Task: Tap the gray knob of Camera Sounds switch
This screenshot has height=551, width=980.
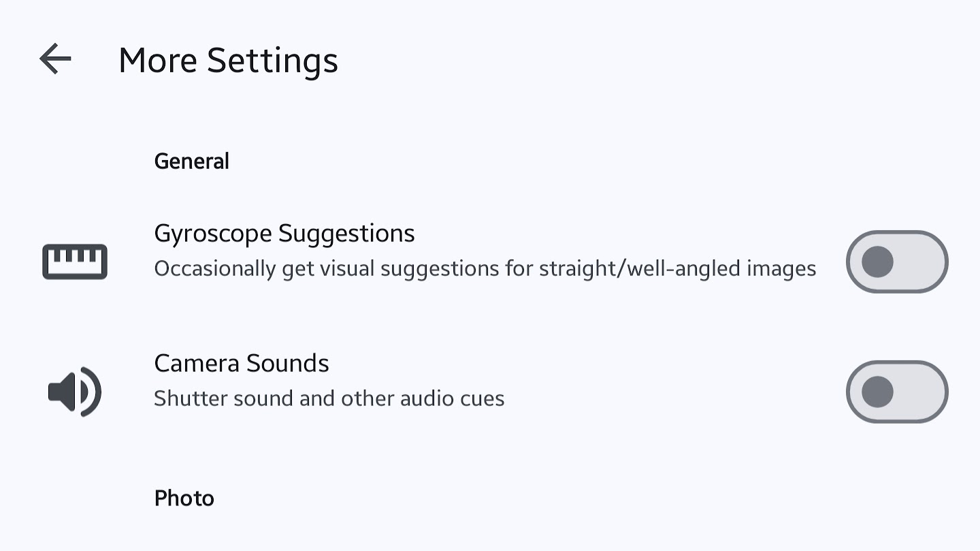Action: click(x=877, y=392)
